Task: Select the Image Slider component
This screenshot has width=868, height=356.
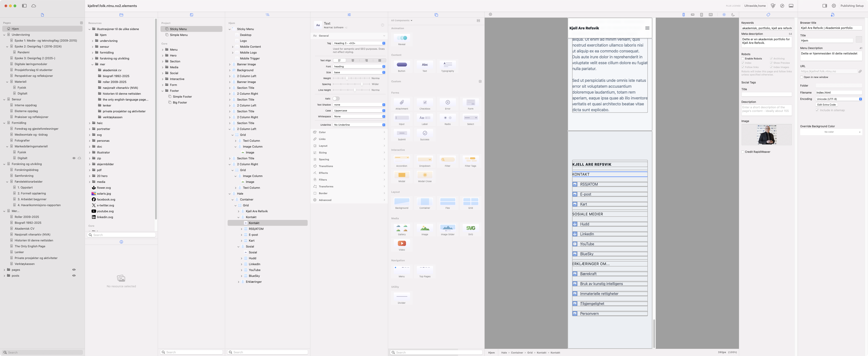Action: click(448, 228)
